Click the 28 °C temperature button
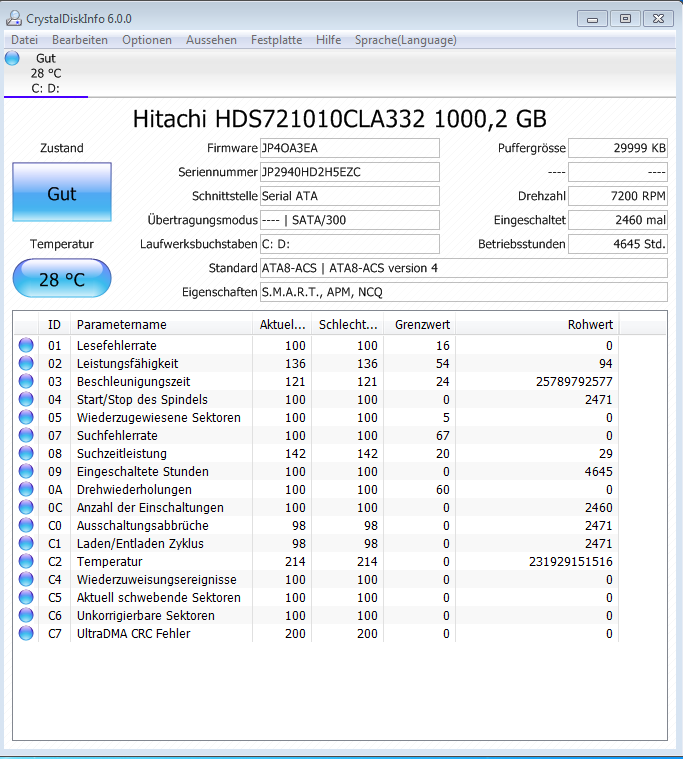 [62, 278]
